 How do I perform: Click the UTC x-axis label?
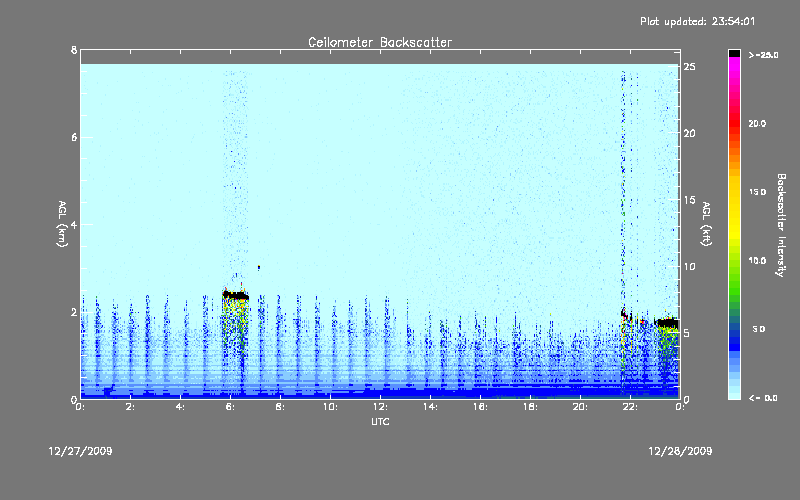pyautogui.click(x=380, y=421)
